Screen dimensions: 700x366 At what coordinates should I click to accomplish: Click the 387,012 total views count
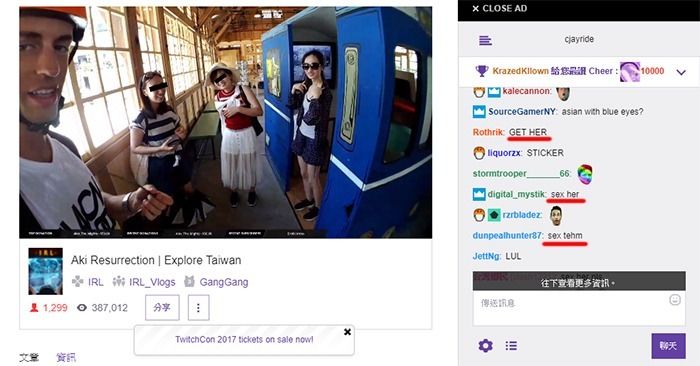[x=109, y=308]
